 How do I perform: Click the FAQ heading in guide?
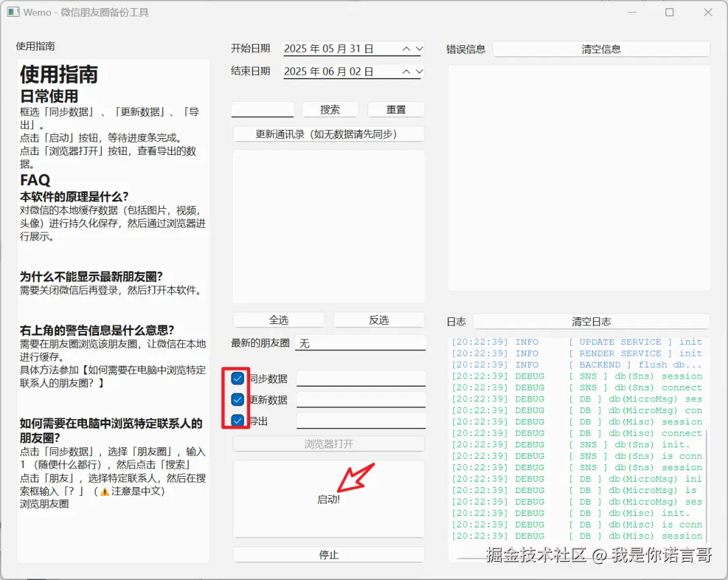click(35, 180)
